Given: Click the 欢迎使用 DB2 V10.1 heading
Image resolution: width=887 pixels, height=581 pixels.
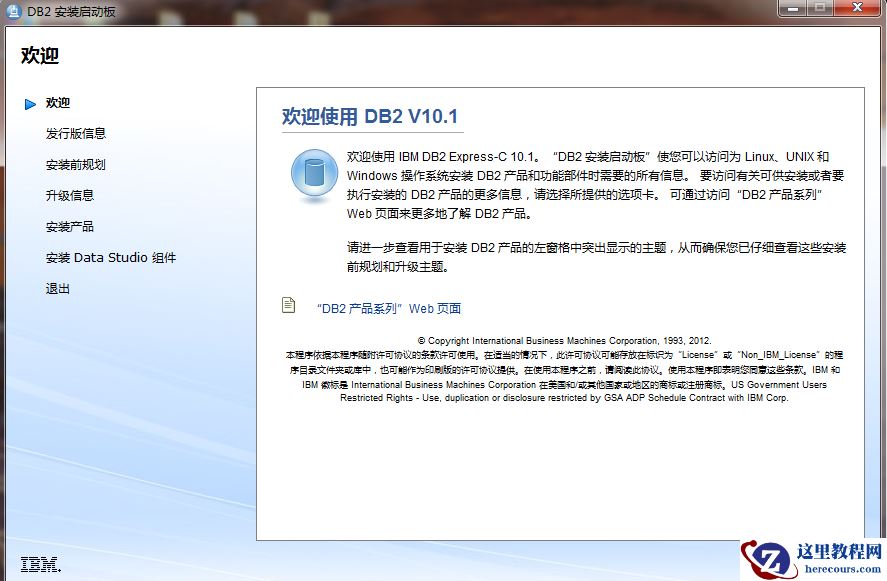Looking at the screenshot, I should [x=370, y=117].
